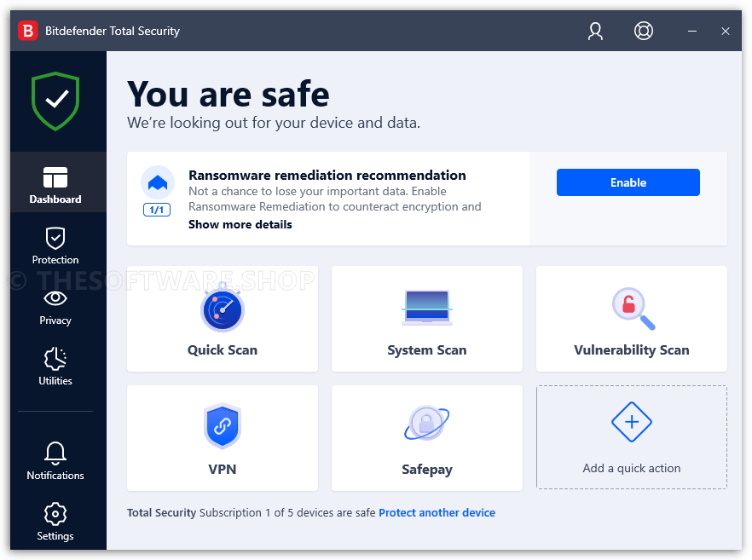Add a quick action tile
The width and height of the screenshot is (752, 560).
(x=632, y=437)
